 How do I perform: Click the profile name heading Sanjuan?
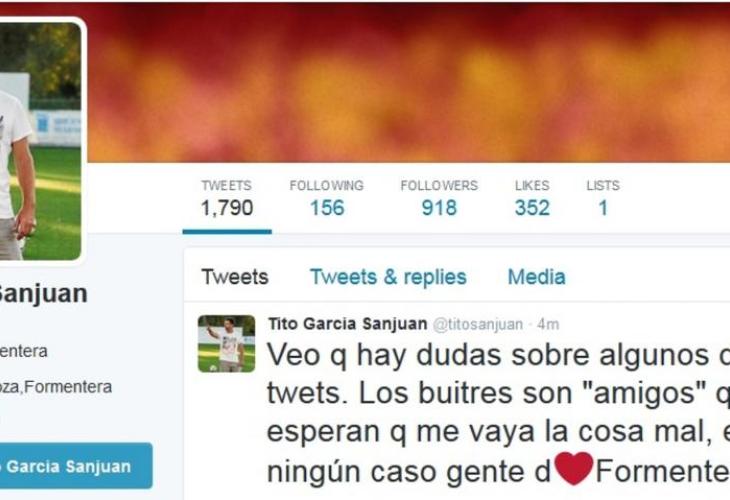click(43, 294)
